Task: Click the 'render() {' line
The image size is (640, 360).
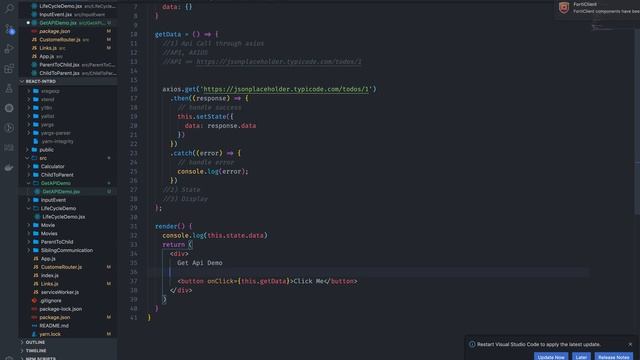Action: click(173, 226)
